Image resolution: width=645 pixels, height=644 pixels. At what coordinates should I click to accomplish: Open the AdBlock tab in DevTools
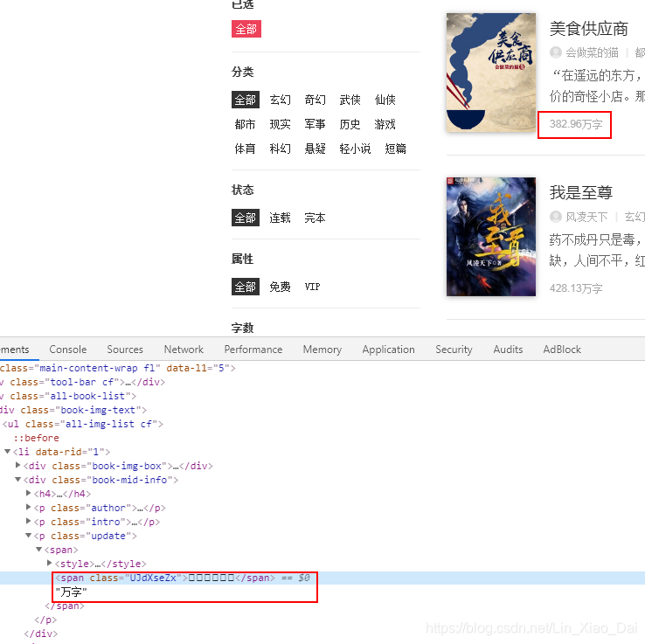pos(562,350)
